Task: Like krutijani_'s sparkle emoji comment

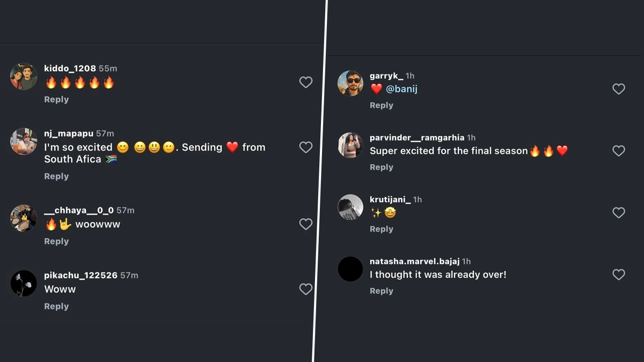Action: click(618, 213)
